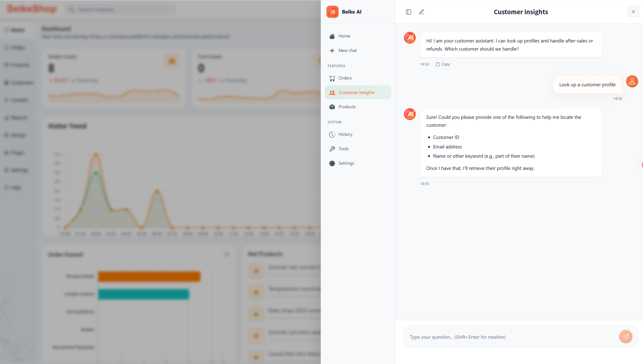The image size is (643, 364).
Task: Click the 'Email address' bullet item
Action: 447,147
